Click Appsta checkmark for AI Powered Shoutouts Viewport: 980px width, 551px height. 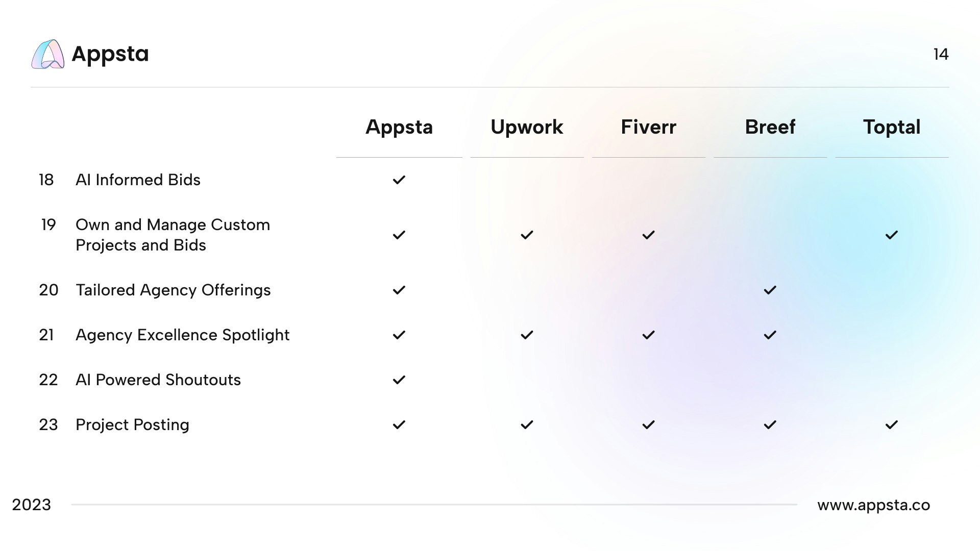point(399,380)
